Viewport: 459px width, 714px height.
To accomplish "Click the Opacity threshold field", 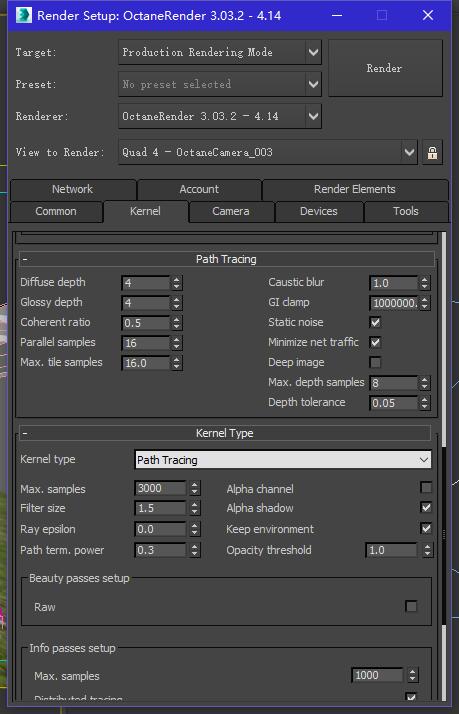I will click(392, 550).
